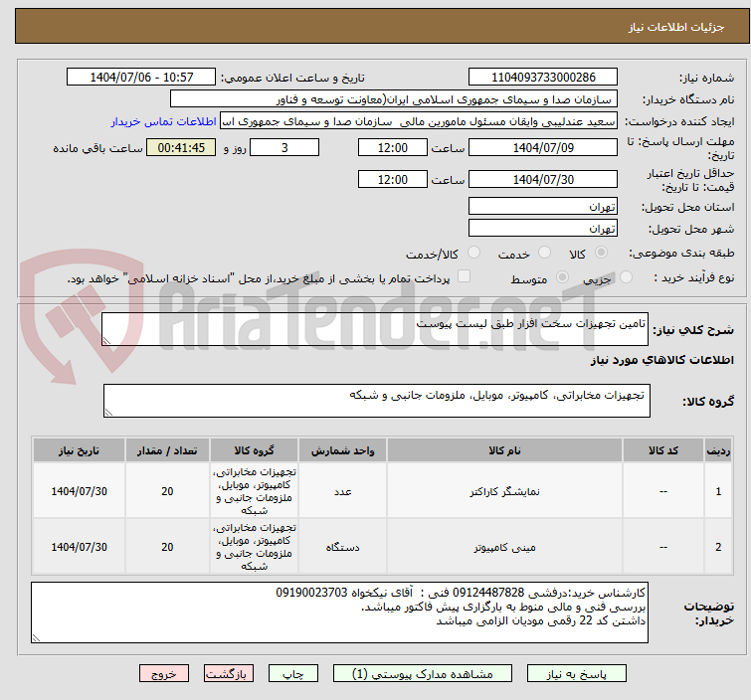Viewport: 751px width, 700px height.
Task: Click the delivery province field 'تهران'
Action: point(543,207)
